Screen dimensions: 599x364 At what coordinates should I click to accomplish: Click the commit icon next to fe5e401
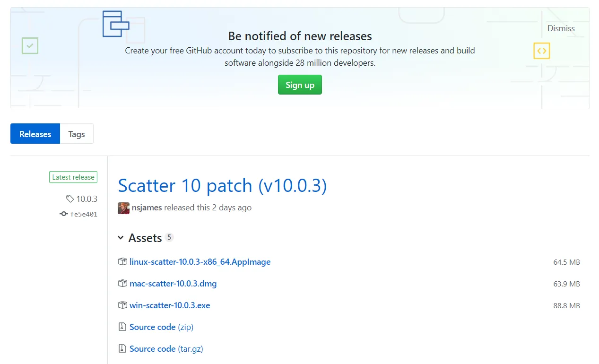pos(64,214)
